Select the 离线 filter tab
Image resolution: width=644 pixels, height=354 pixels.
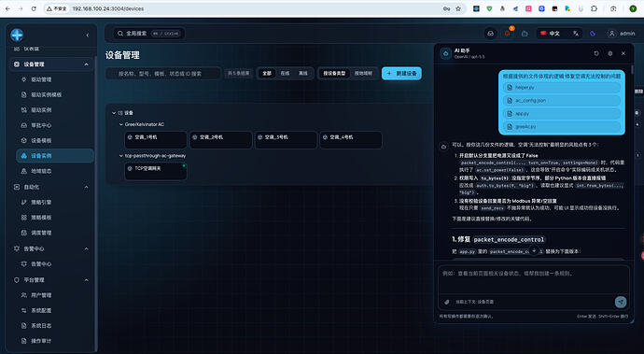pos(303,73)
